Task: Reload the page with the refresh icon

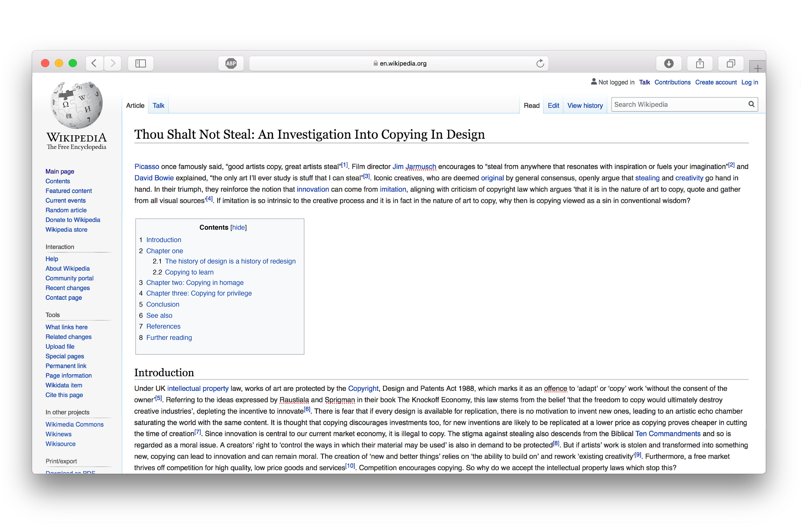Action: tap(540, 63)
